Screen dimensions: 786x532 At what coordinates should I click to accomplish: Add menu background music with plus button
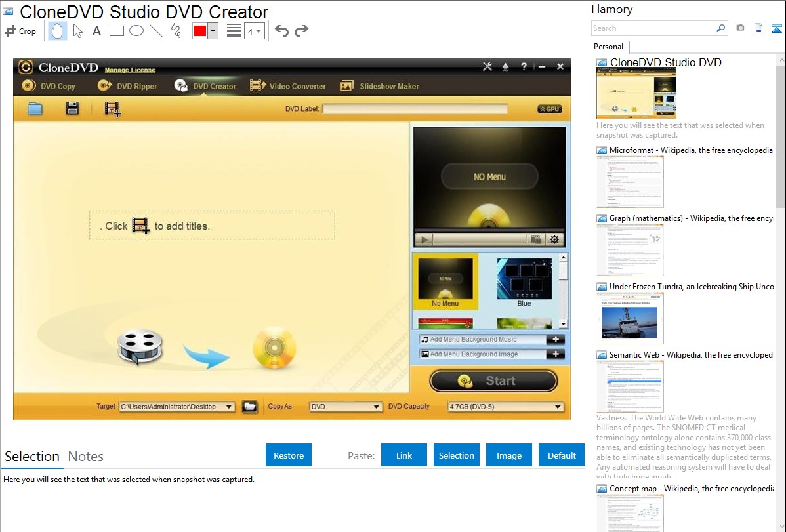click(556, 339)
